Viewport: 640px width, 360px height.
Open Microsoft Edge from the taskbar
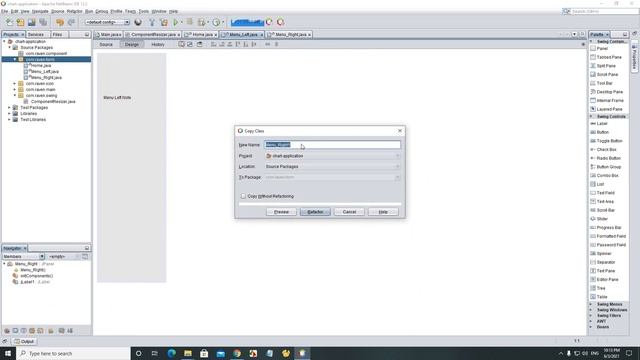point(171,353)
